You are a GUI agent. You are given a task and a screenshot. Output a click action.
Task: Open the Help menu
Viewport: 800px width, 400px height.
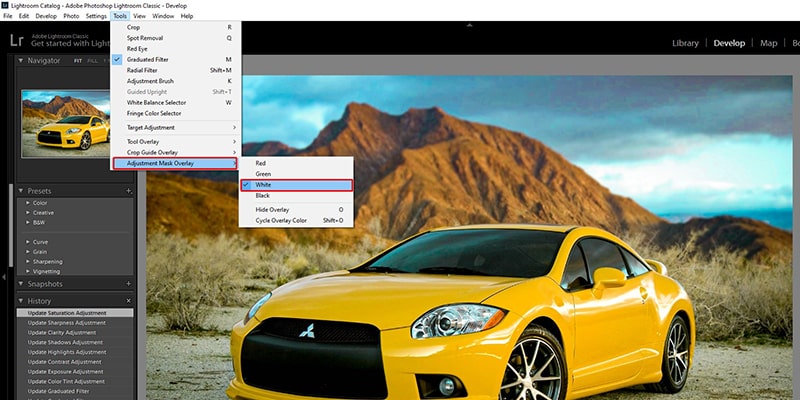187,16
